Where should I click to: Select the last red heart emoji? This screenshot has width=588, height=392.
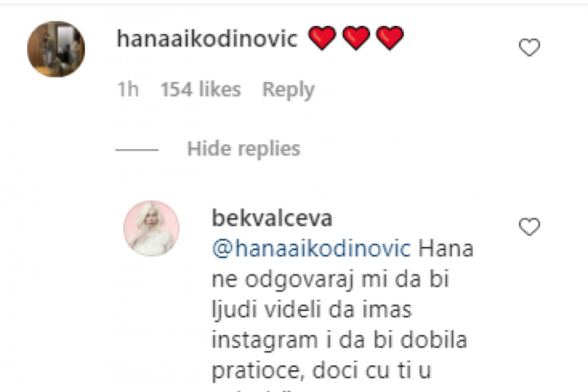coord(390,38)
